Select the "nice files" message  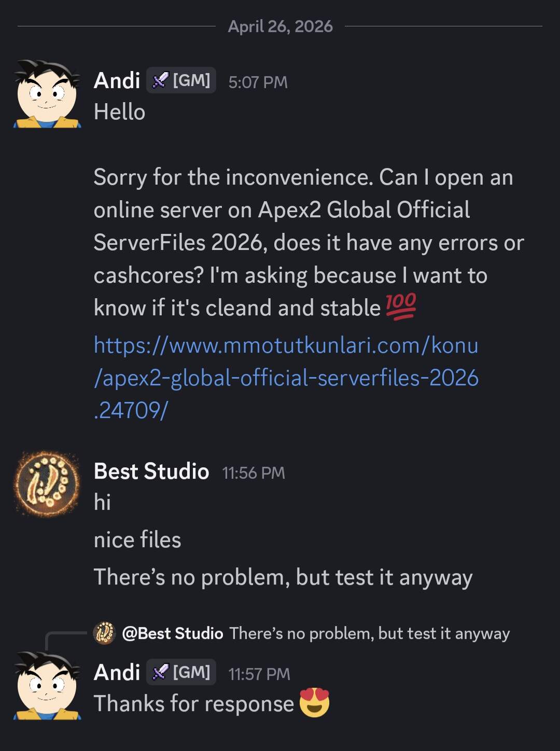point(137,540)
